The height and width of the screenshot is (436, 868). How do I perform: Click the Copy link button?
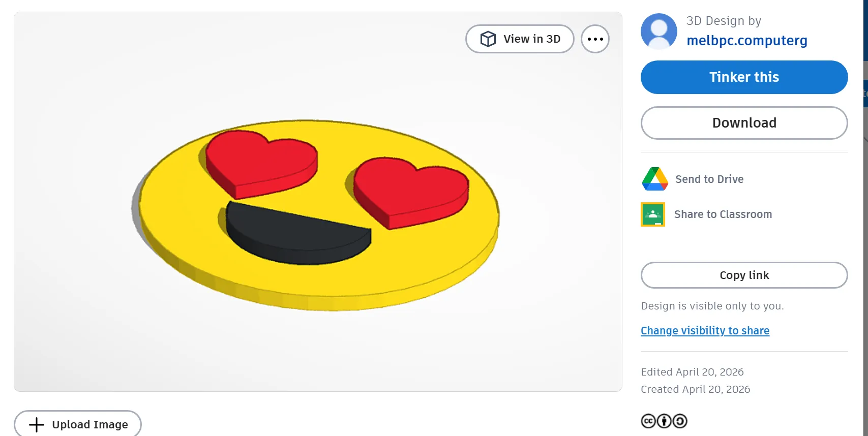743,275
